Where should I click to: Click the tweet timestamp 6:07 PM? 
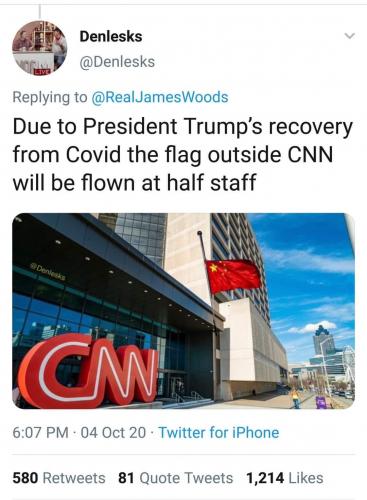pyautogui.click(x=40, y=433)
